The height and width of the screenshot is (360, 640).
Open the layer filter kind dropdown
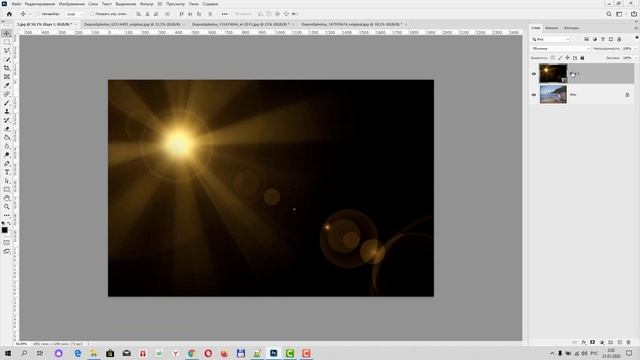(x=551, y=39)
